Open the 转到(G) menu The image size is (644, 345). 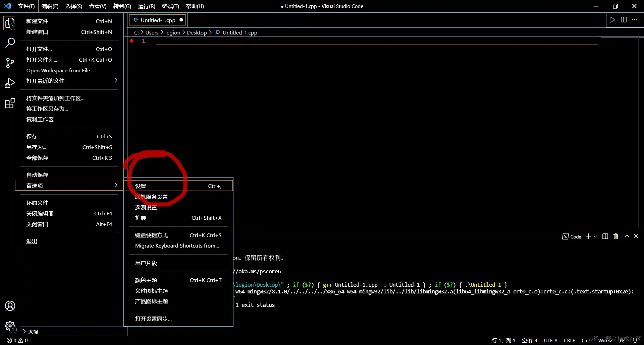pyautogui.click(x=122, y=6)
